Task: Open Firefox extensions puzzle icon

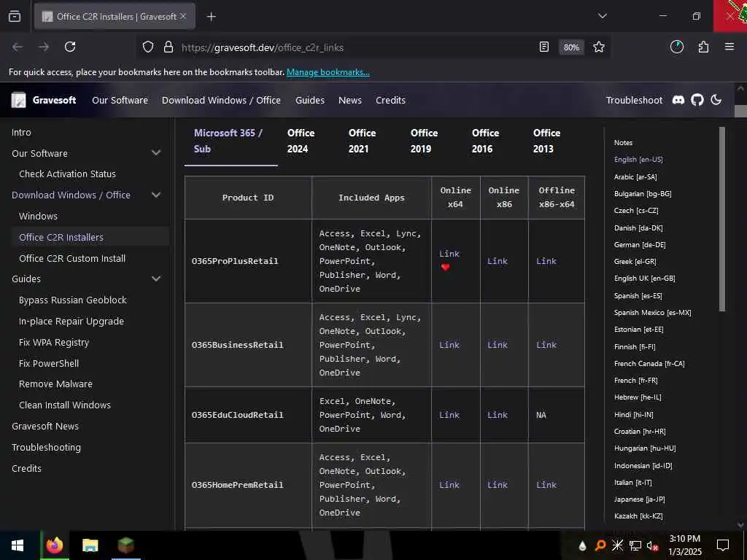Action: pos(703,47)
